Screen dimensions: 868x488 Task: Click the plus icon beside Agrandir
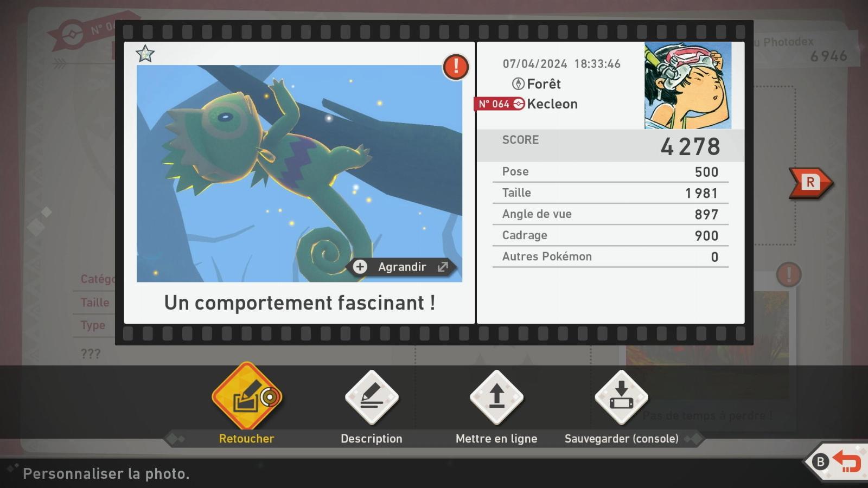tap(360, 267)
